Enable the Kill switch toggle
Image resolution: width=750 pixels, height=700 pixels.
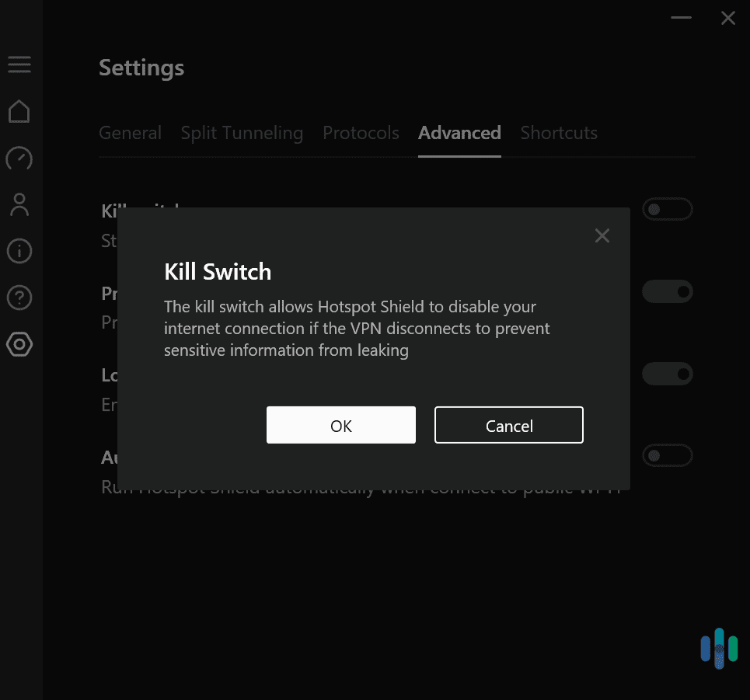[x=667, y=209]
